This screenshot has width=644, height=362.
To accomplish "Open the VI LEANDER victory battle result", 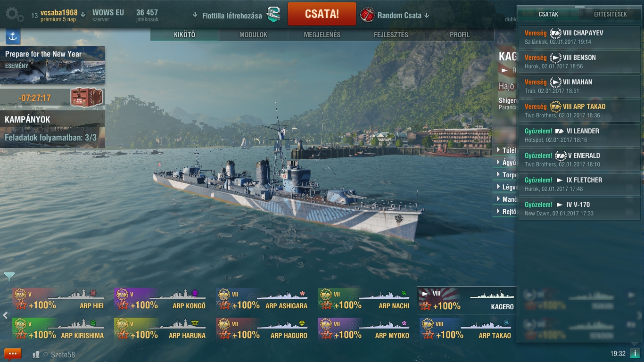I will pyautogui.click(x=579, y=135).
